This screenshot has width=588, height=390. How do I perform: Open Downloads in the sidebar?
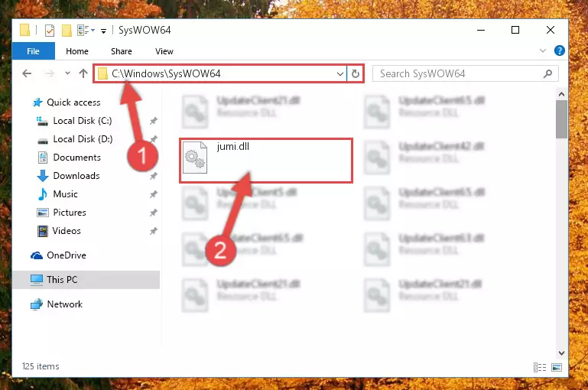point(76,176)
